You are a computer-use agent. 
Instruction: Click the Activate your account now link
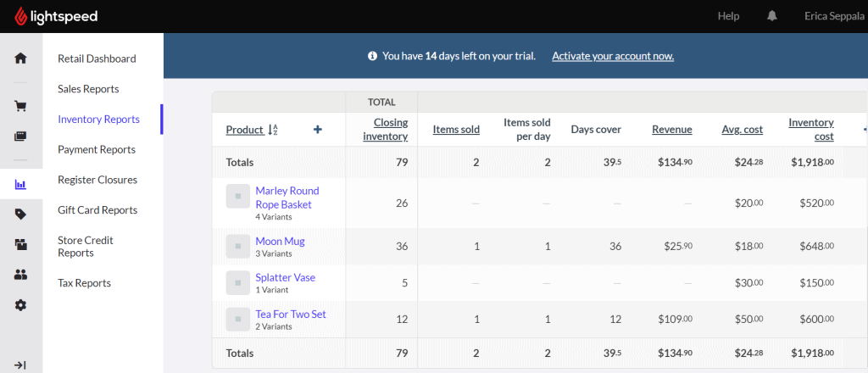[613, 56]
